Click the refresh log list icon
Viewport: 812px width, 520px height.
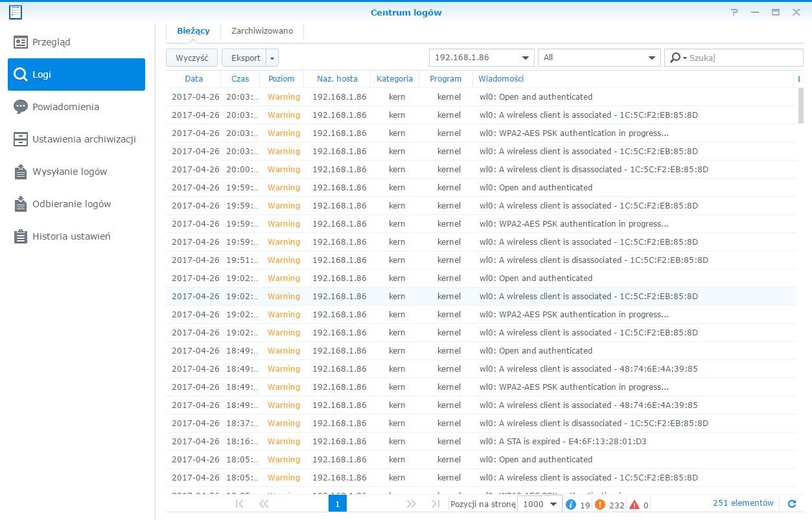[791, 504]
